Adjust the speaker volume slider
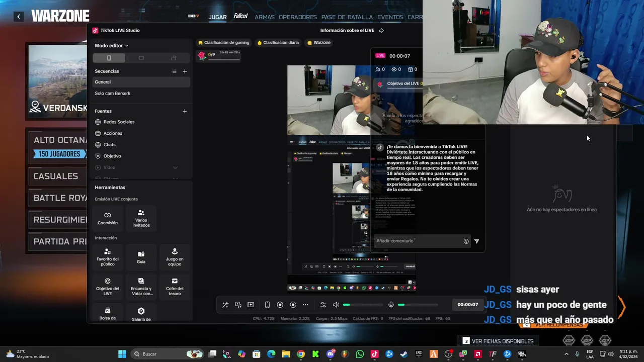The width and height of the screenshot is (644, 362). [362, 305]
